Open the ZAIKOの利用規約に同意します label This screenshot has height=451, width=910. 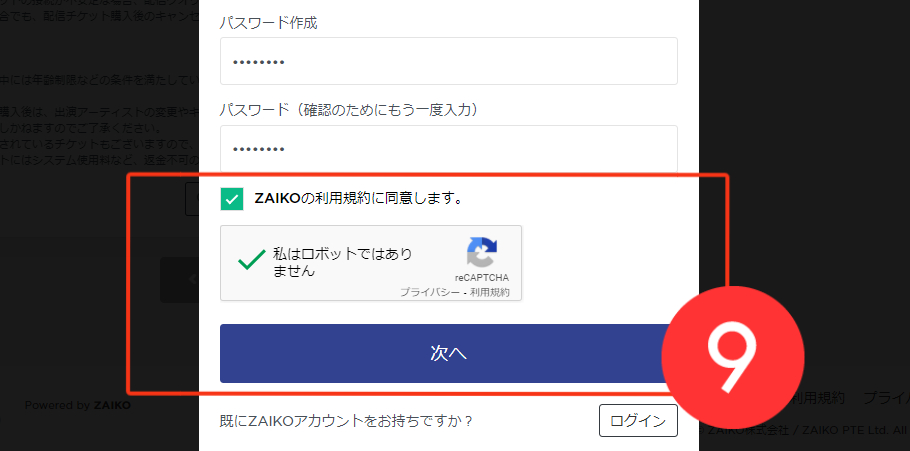tap(359, 199)
